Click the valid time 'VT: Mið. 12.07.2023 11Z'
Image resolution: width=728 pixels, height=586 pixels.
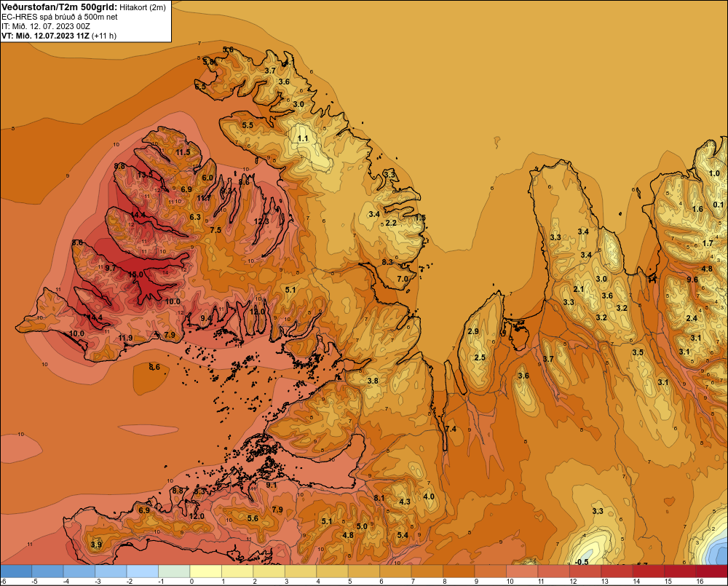[x=45, y=36]
